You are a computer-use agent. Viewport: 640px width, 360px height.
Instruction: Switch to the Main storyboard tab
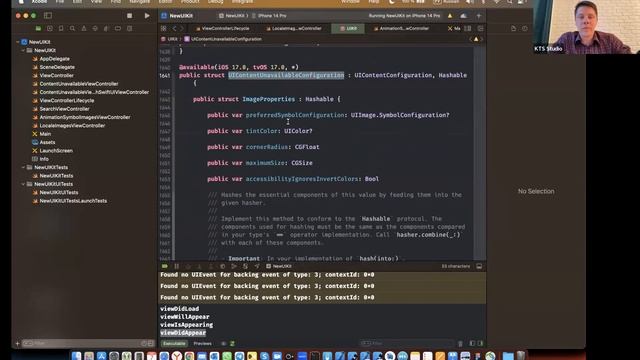[x=454, y=29]
